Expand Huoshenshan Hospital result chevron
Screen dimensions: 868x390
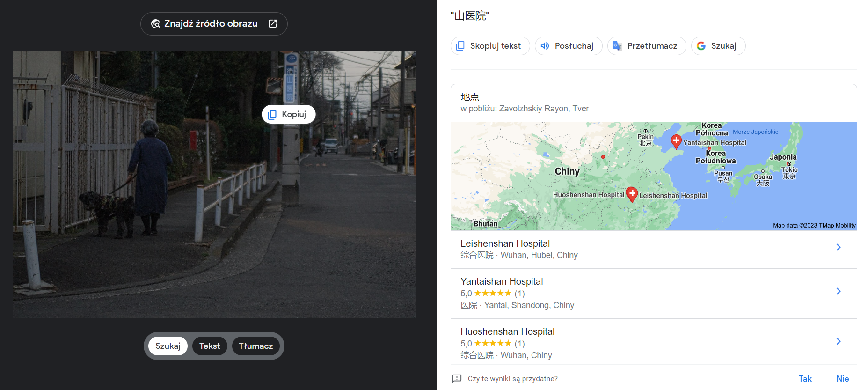tap(838, 341)
